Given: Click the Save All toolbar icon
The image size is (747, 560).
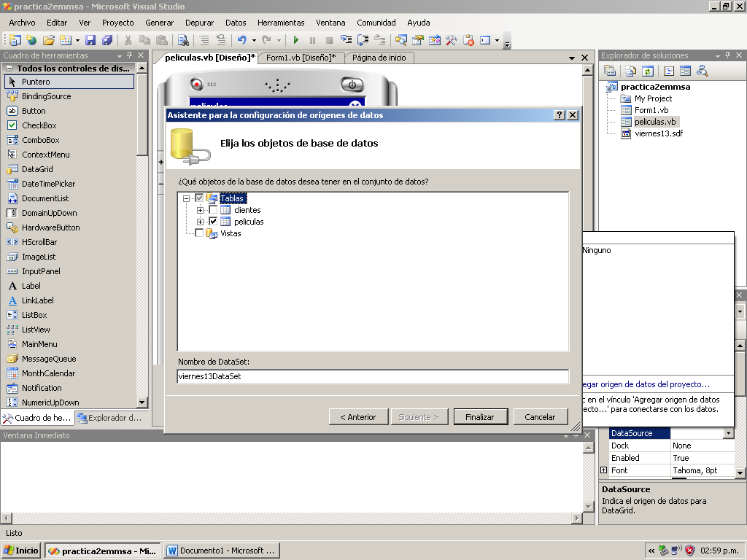Looking at the screenshot, I should pos(107,41).
